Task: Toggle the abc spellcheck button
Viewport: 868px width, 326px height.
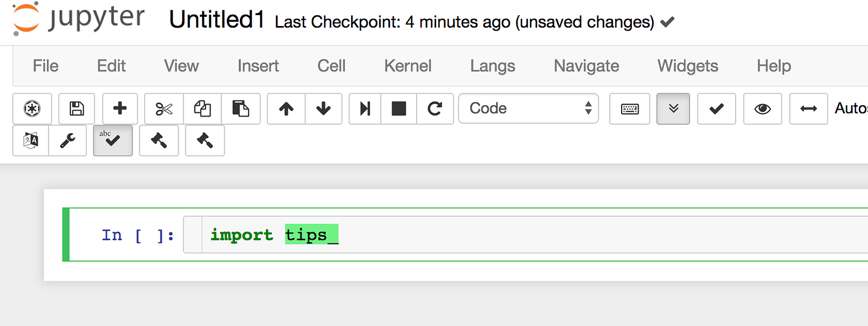Action: point(113,140)
